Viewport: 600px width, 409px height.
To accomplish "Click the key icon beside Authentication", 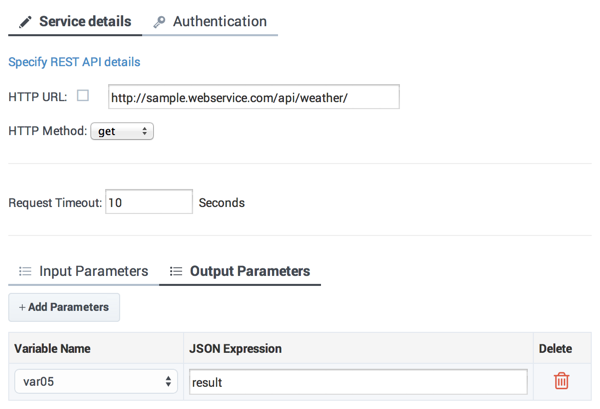I will 159,22.
